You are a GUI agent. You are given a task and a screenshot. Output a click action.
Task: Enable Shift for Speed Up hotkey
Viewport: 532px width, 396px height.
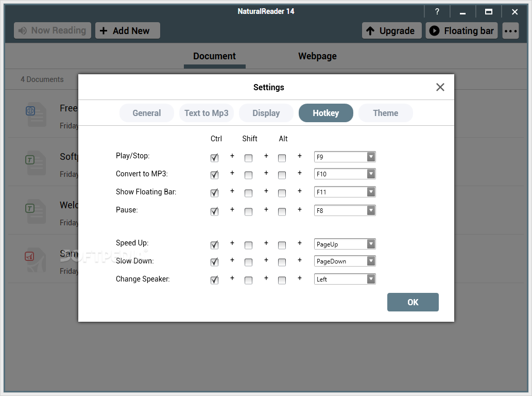248,245
